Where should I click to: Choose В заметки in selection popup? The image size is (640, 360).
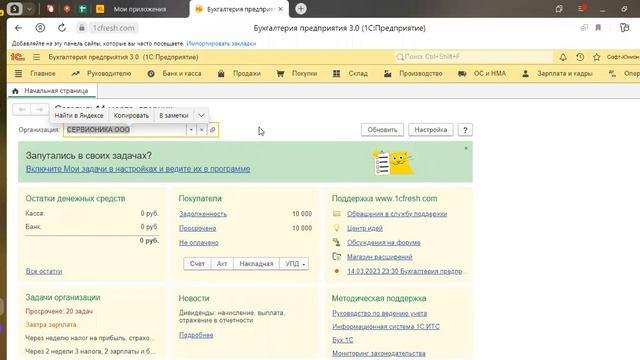pyautogui.click(x=174, y=116)
